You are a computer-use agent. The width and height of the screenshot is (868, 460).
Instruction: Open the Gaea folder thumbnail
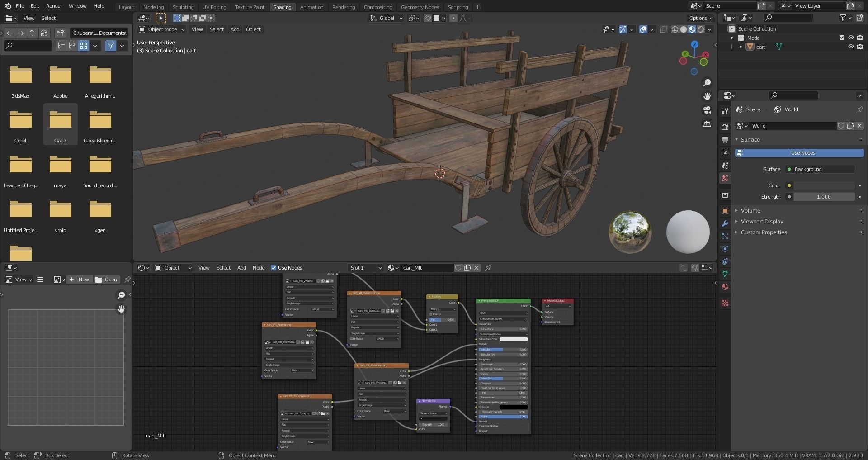pos(60,124)
